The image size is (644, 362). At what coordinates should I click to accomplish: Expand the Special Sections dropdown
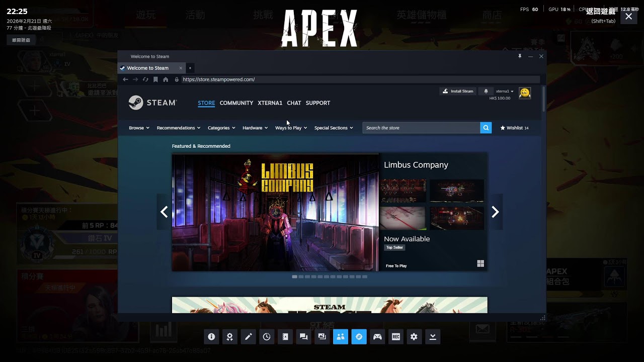point(334,128)
